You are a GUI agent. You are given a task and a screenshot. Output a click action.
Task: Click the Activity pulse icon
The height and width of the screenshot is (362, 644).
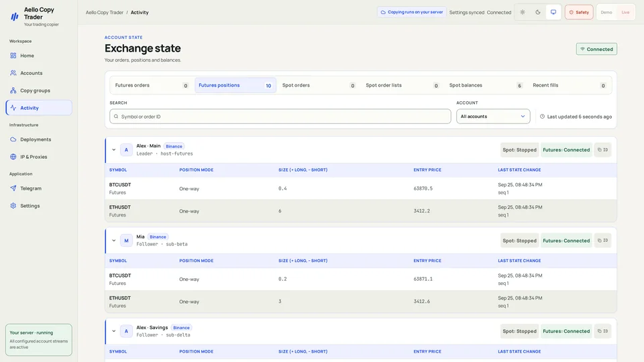click(x=13, y=107)
